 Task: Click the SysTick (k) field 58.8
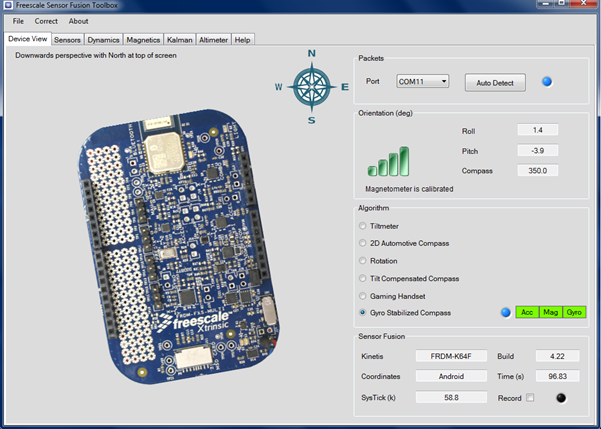451,397
